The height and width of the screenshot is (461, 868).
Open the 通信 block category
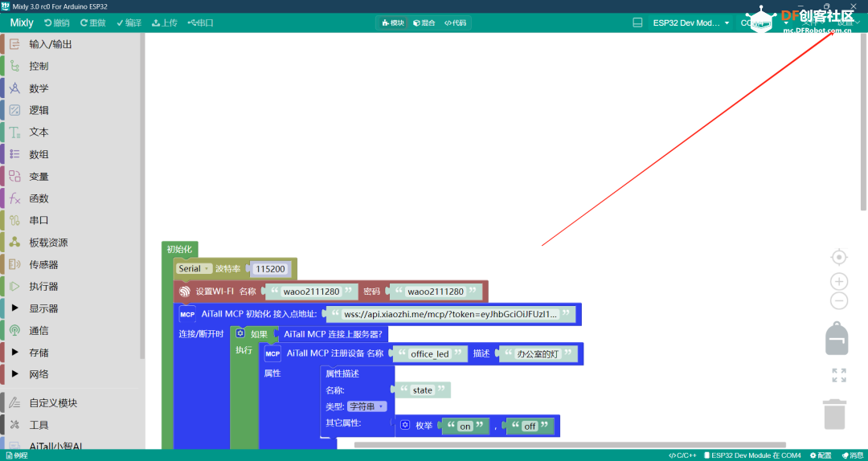point(72,330)
